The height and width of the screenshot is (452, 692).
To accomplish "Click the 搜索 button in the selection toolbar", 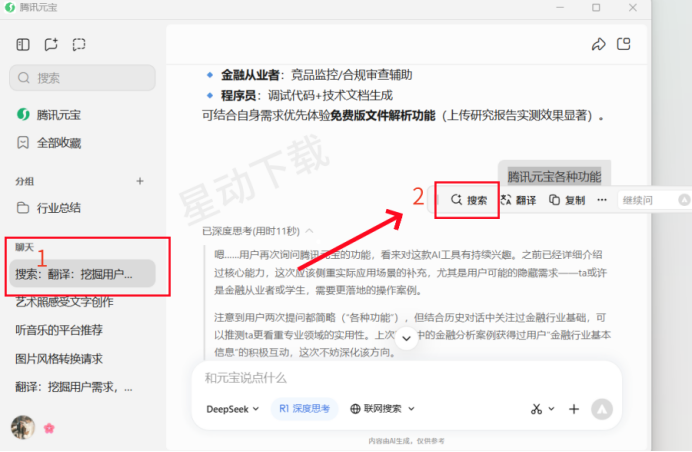I will click(469, 200).
